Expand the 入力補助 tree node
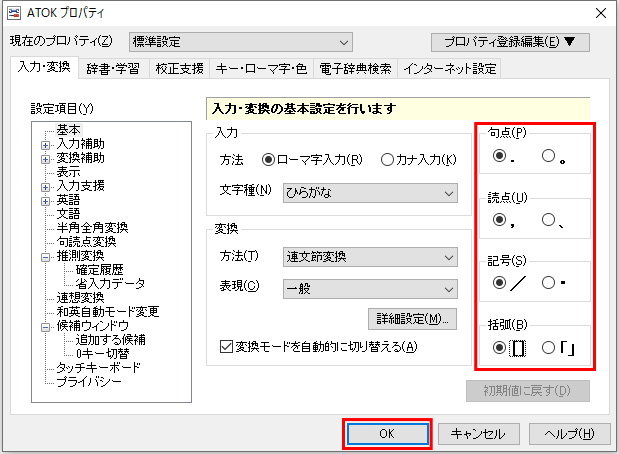619x454 pixels. click(x=46, y=144)
